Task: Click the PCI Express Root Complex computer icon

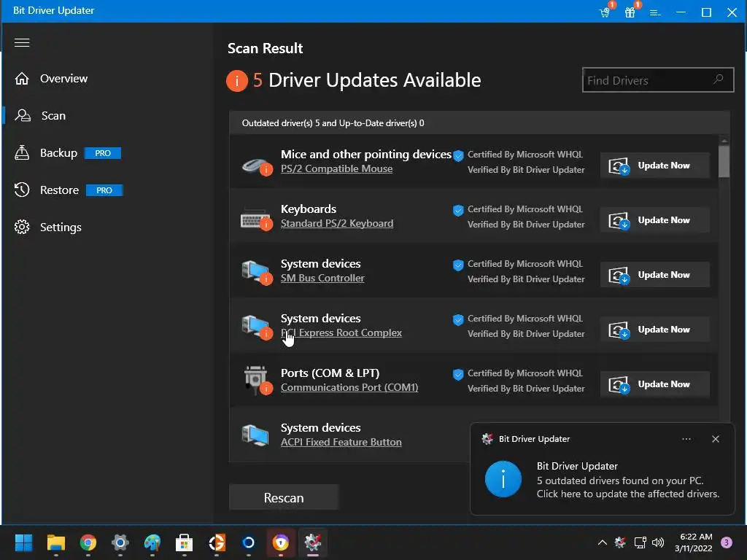Action: [256, 327]
